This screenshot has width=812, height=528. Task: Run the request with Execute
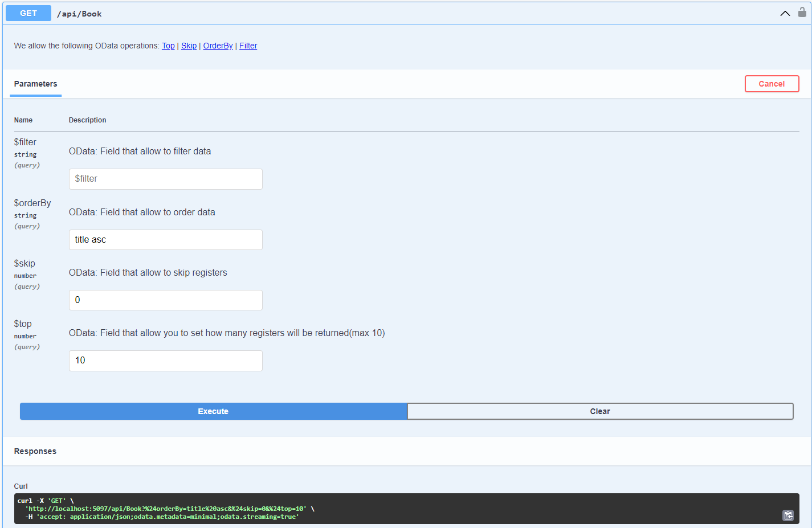point(213,411)
